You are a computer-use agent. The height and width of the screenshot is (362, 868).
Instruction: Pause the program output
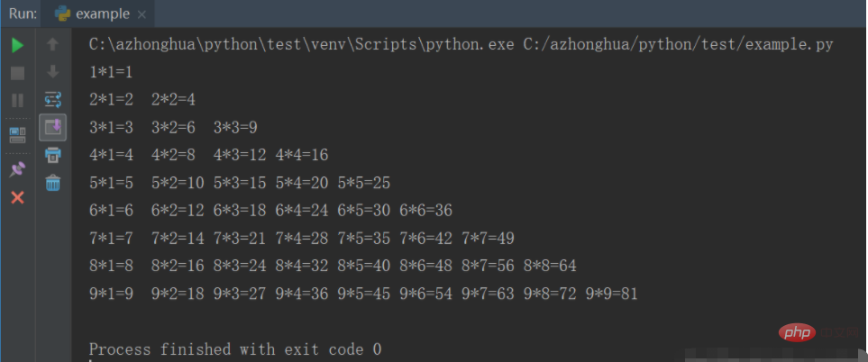(17, 100)
